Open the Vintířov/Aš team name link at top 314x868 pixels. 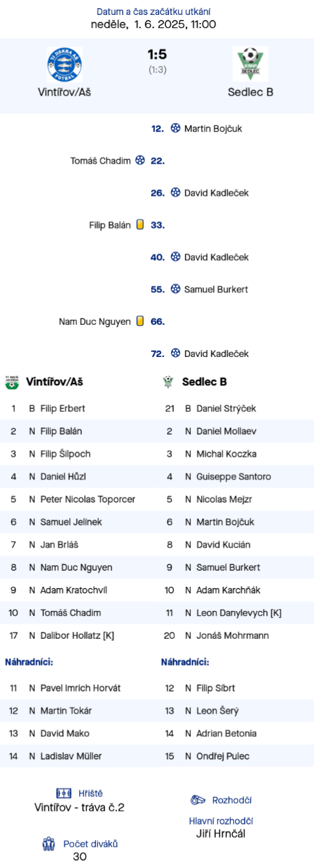64,92
